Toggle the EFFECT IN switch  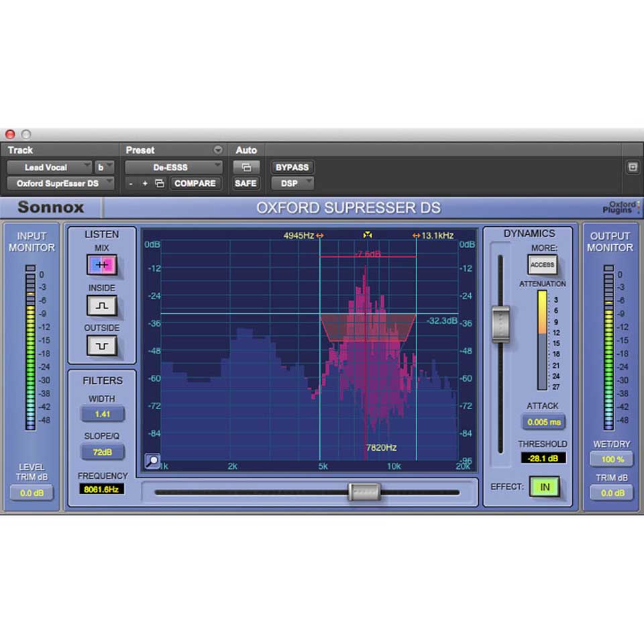[545, 487]
